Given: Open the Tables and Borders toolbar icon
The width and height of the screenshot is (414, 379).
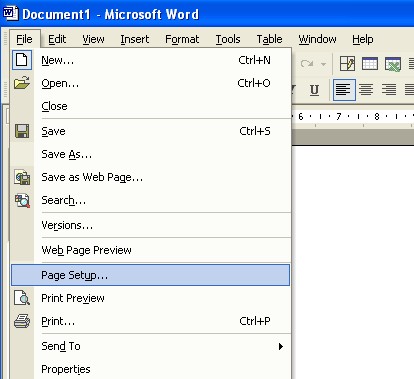Looking at the screenshot, I should 347,63.
